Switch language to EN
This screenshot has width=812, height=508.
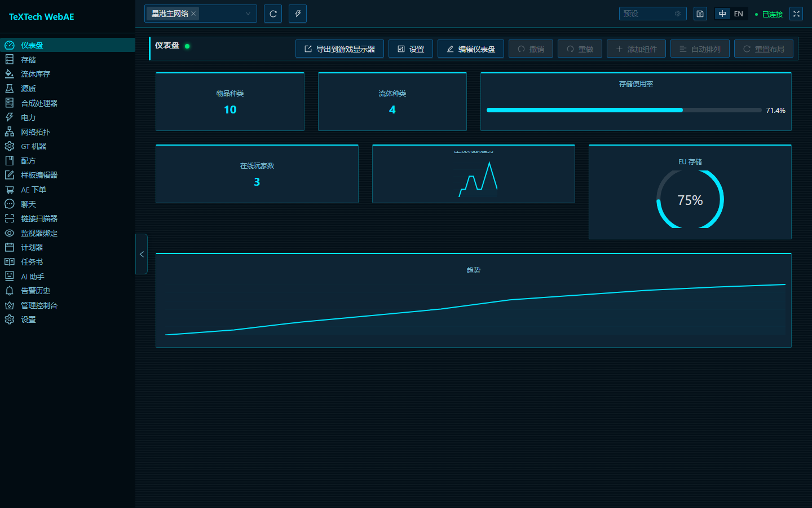point(739,14)
